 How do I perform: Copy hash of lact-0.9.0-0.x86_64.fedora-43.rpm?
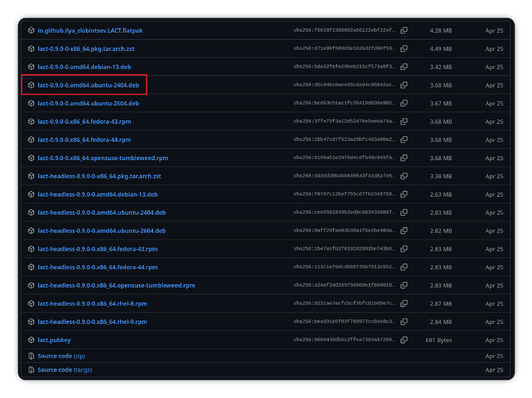[x=404, y=121]
